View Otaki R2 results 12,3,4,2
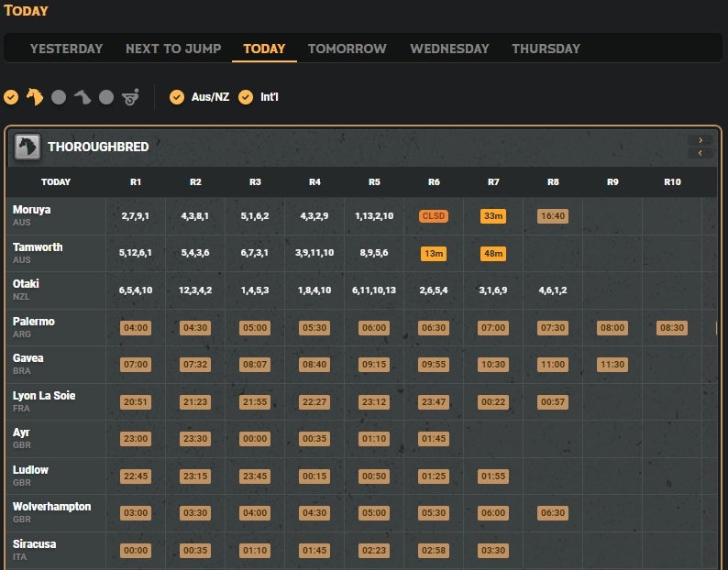Screen dimensions: 728x570 (195, 290)
